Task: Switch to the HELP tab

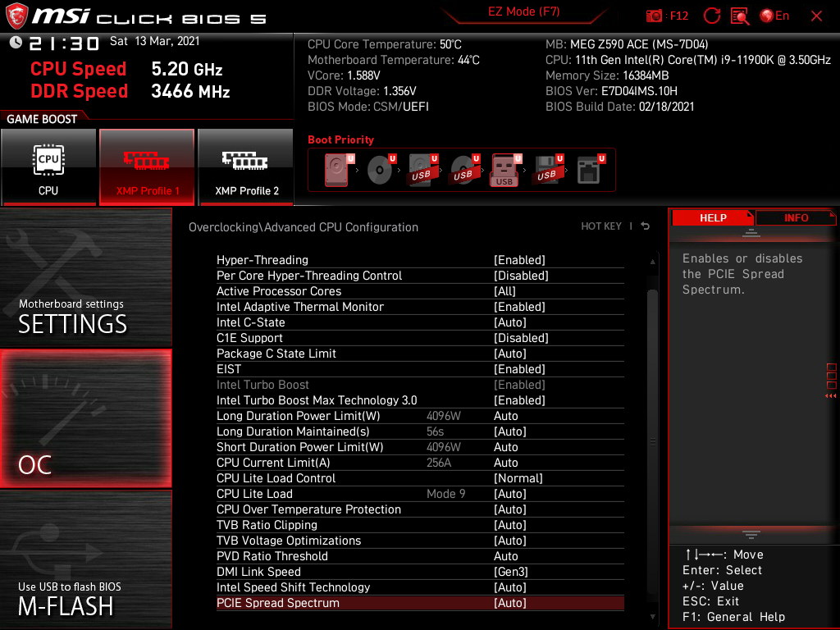Action: click(713, 217)
